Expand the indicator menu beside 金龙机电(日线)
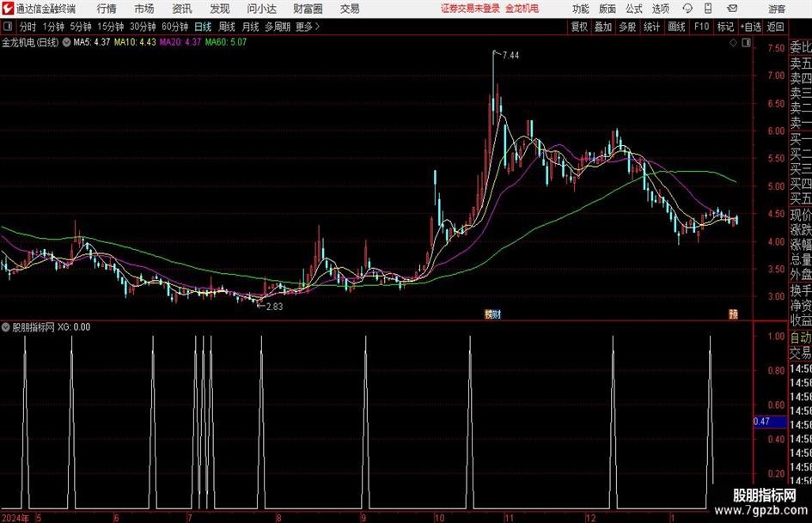 tap(66, 42)
